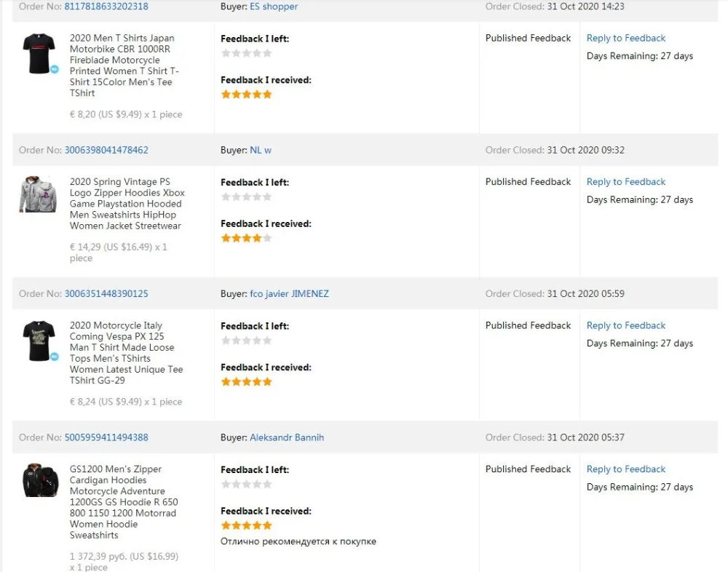Click the empty stars left for fco javier JIMENEZ
728x572 pixels.
pyautogui.click(x=246, y=341)
